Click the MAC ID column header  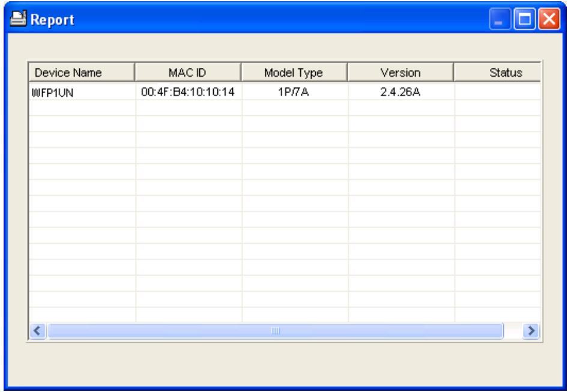coord(188,73)
